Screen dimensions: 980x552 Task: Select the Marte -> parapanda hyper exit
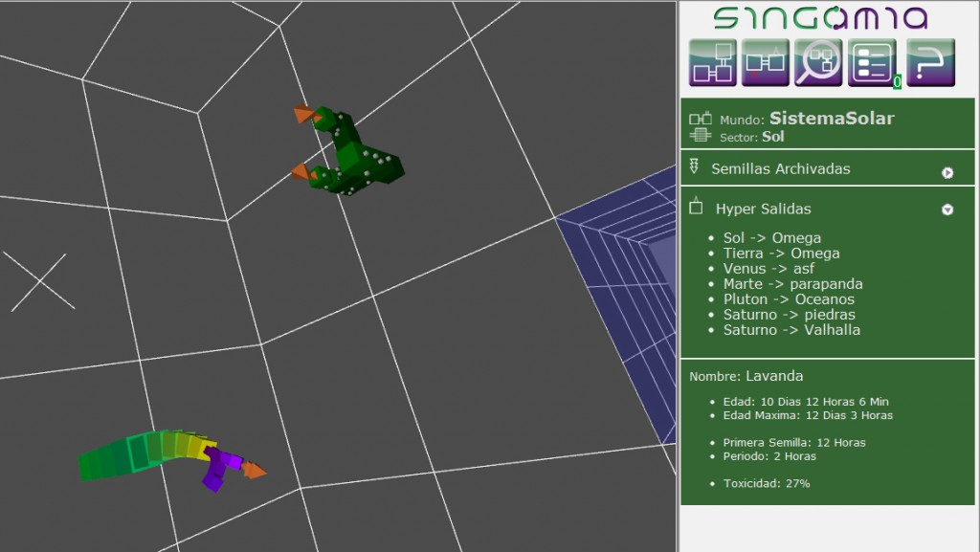(x=792, y=284)
